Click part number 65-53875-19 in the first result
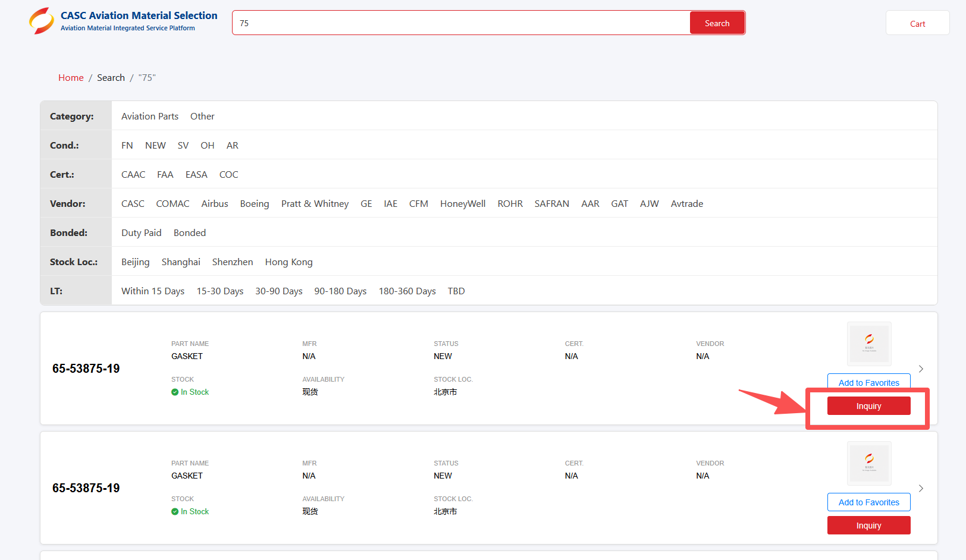This screenshot has height=560, width=966. click(86, 369)
